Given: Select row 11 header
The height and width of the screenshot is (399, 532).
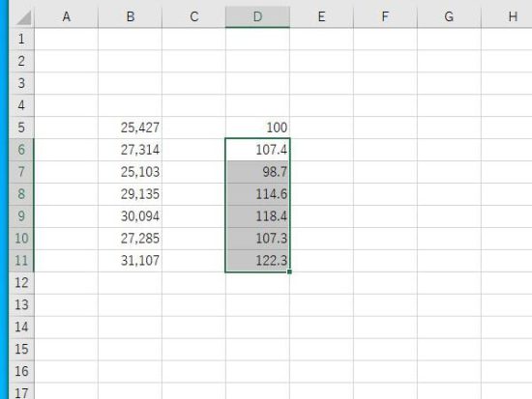Looking at the screenshot, I should pyautogui.click(x=21, y=261).
